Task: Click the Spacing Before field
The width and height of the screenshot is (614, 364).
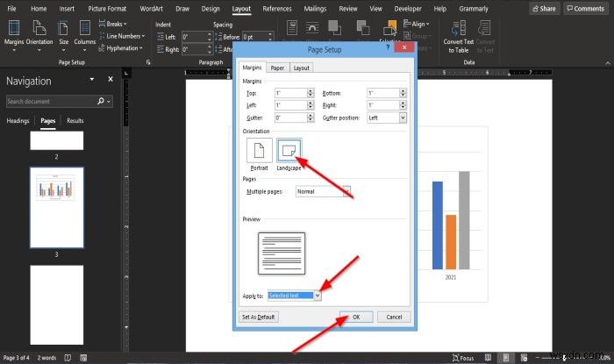Action: tap(255, 37)
